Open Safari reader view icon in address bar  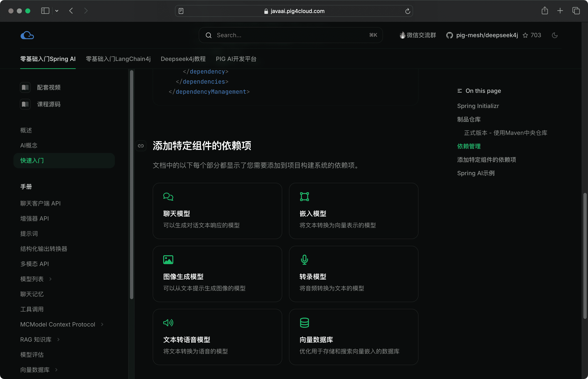pos(181,11)
